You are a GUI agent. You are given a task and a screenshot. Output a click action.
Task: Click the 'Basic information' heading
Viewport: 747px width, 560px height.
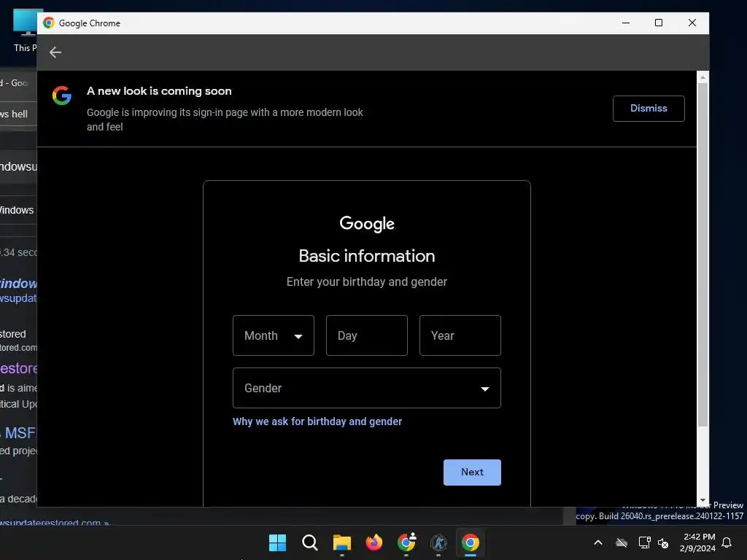(366, 256)
